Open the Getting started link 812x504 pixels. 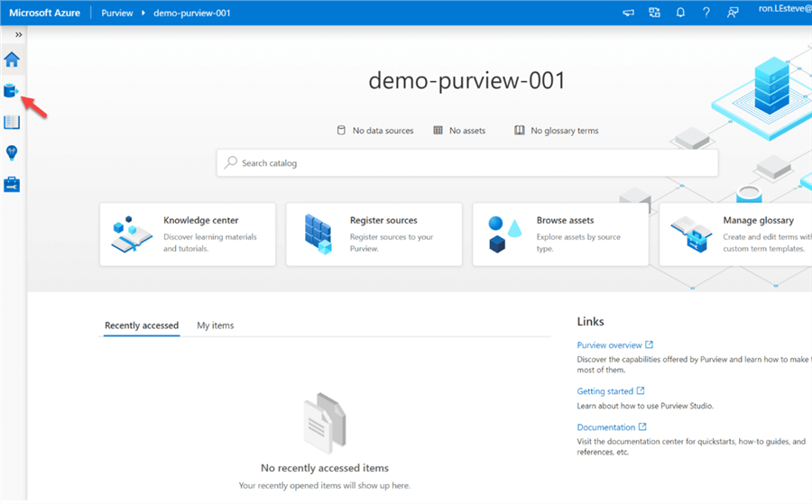tap(605, 391)
